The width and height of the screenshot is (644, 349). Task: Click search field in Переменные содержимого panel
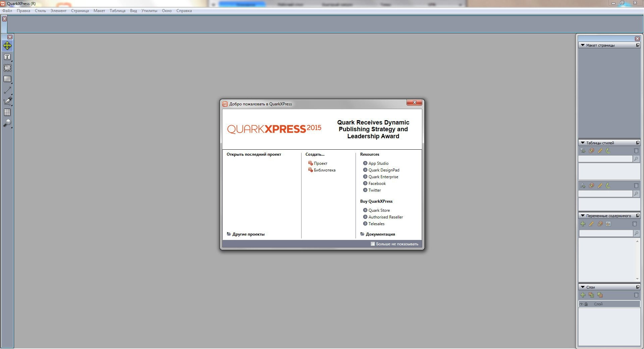(606, 233)
